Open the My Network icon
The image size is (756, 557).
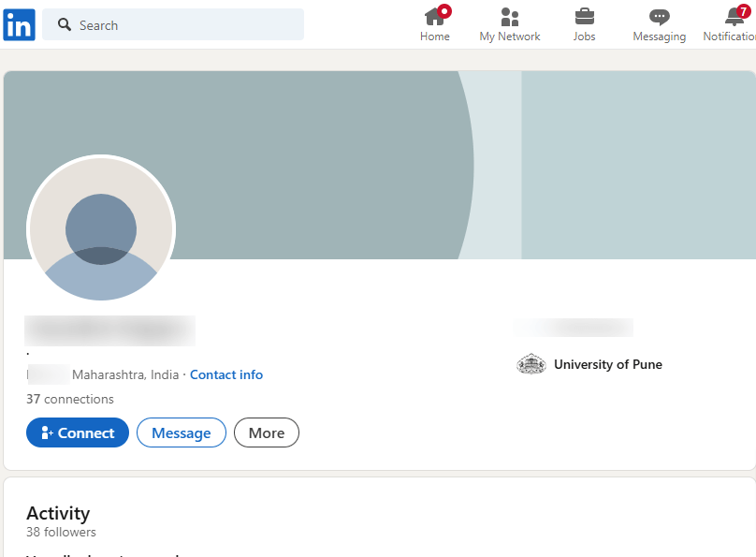click(x=509, y=18)
